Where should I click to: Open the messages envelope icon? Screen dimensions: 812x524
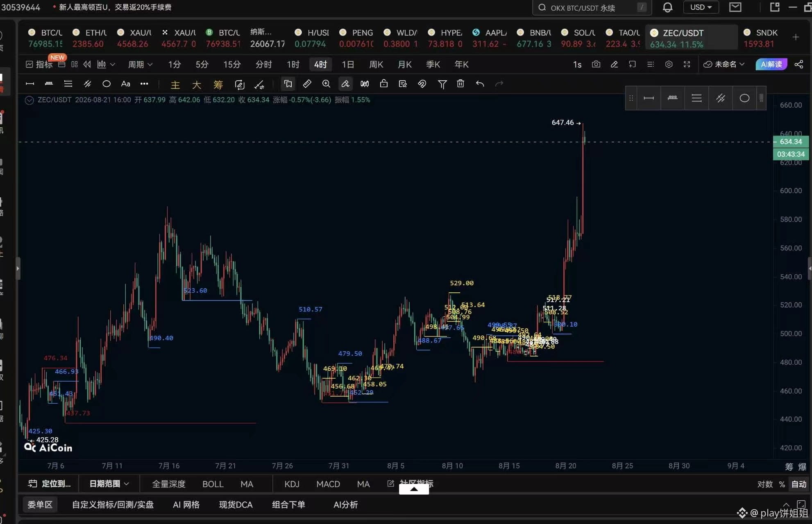735,7
